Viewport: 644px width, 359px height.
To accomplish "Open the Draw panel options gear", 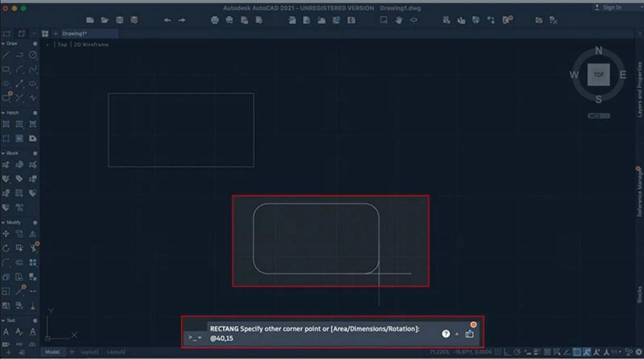I will point(35,44).
